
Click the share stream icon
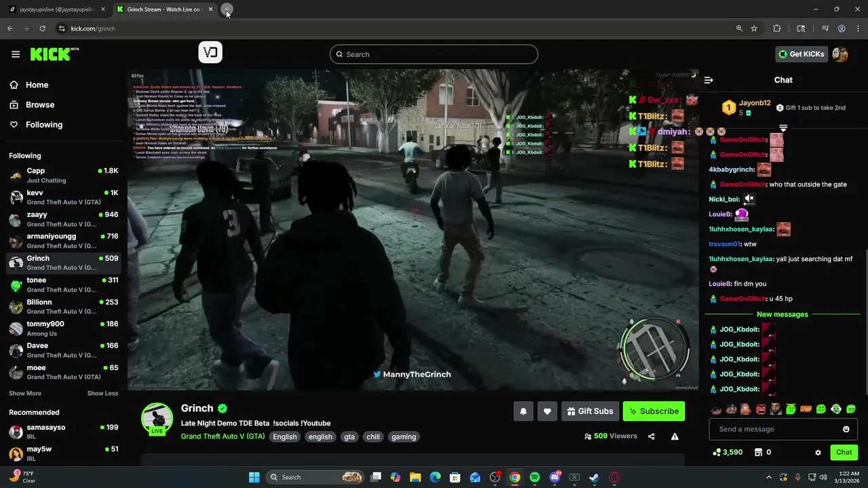coord(652,436)
